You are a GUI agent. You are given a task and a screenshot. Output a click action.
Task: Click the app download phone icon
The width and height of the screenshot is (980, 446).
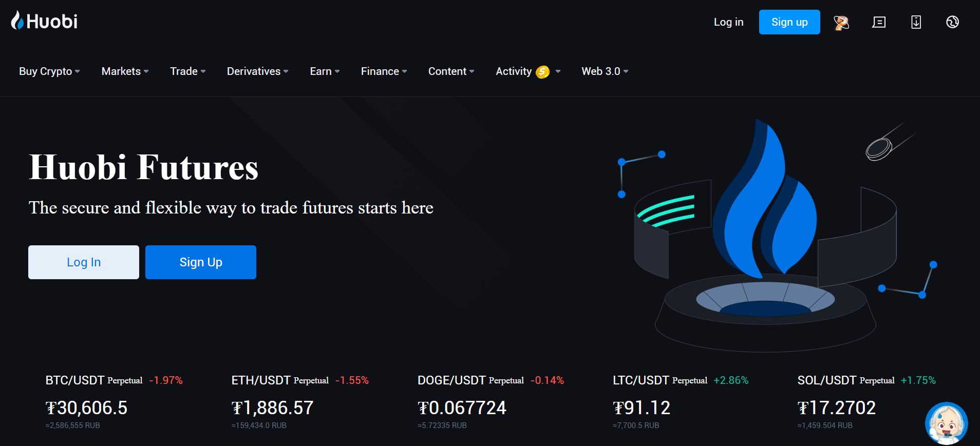[916, 22]
